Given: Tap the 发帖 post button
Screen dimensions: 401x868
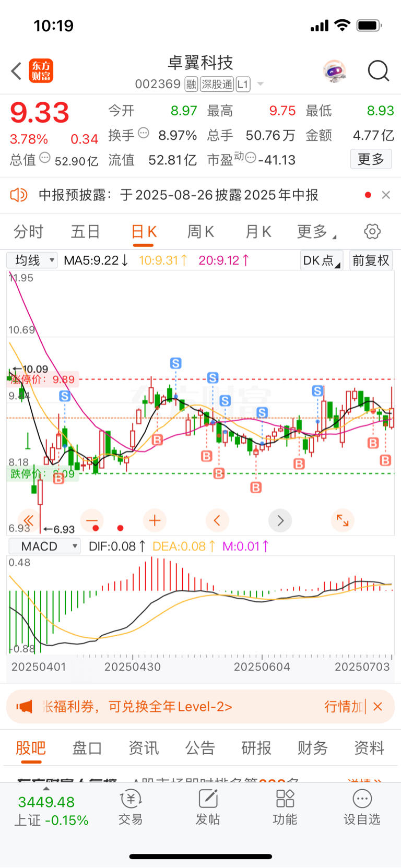Looking at the screenshot, I should click(x=208, y=808).
